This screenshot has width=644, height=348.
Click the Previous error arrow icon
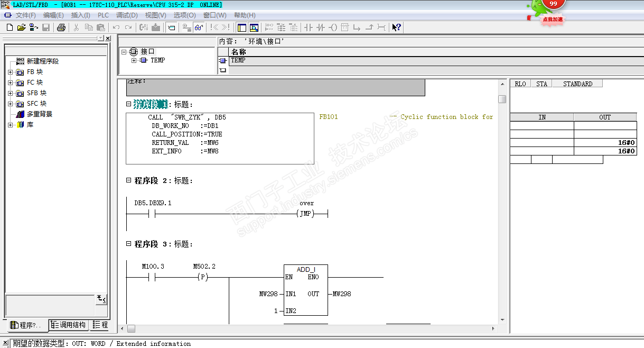tap(214, 28)
